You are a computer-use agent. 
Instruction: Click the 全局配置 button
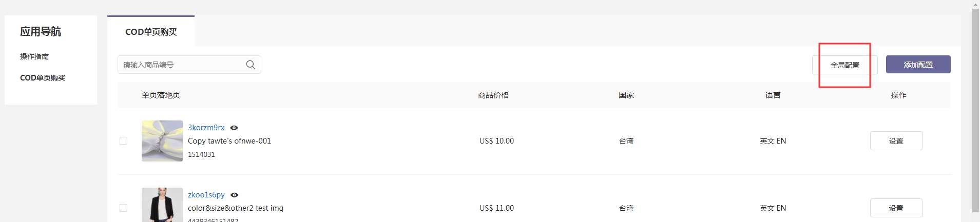click(844, 65)
